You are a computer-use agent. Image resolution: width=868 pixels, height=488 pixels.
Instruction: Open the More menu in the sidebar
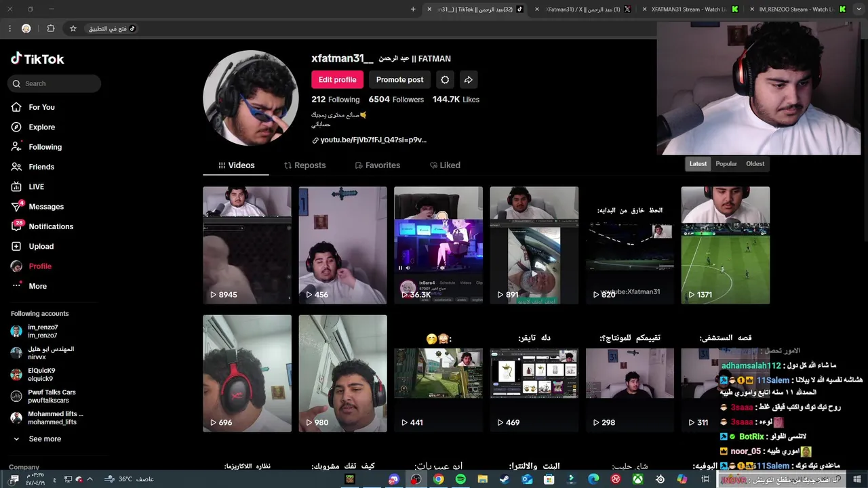tap(37, 286)
